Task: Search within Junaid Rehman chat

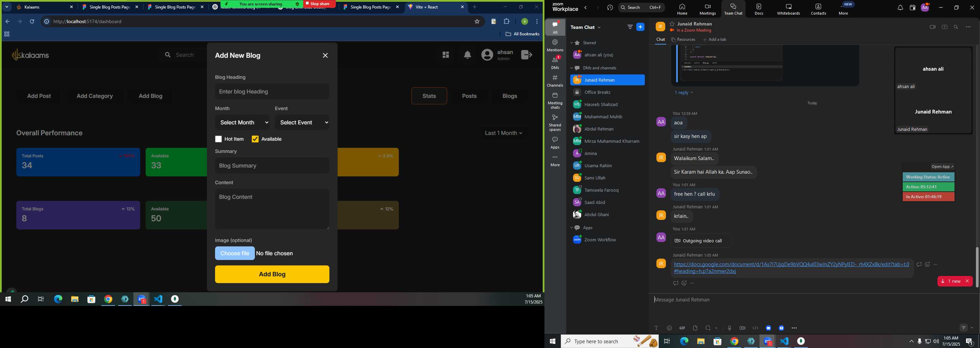Action: click(956, 27)
